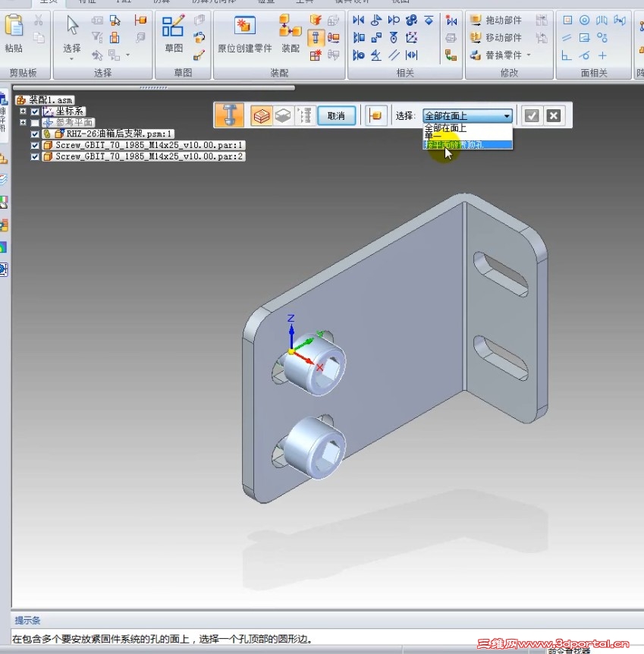
Task: Click the highlighted fastener system icon in the ribbon
Action: [x=316, y=38]
